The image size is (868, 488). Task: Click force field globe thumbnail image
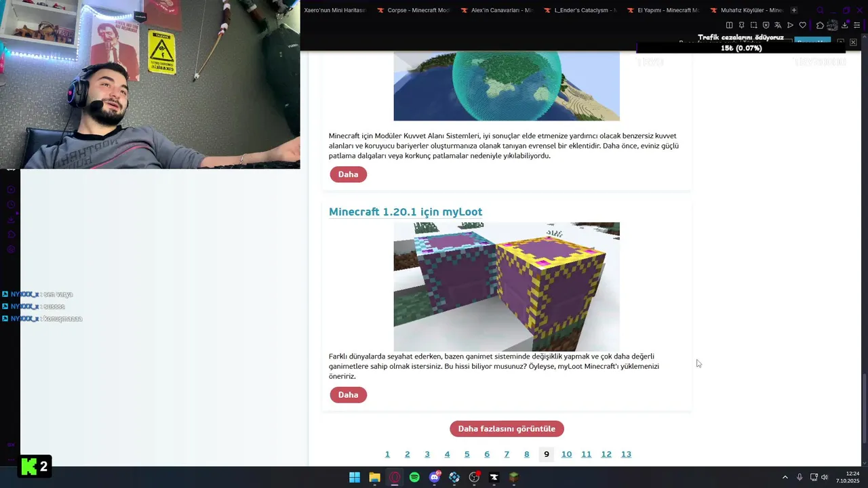pyautogui.click(x=507, y=86)
